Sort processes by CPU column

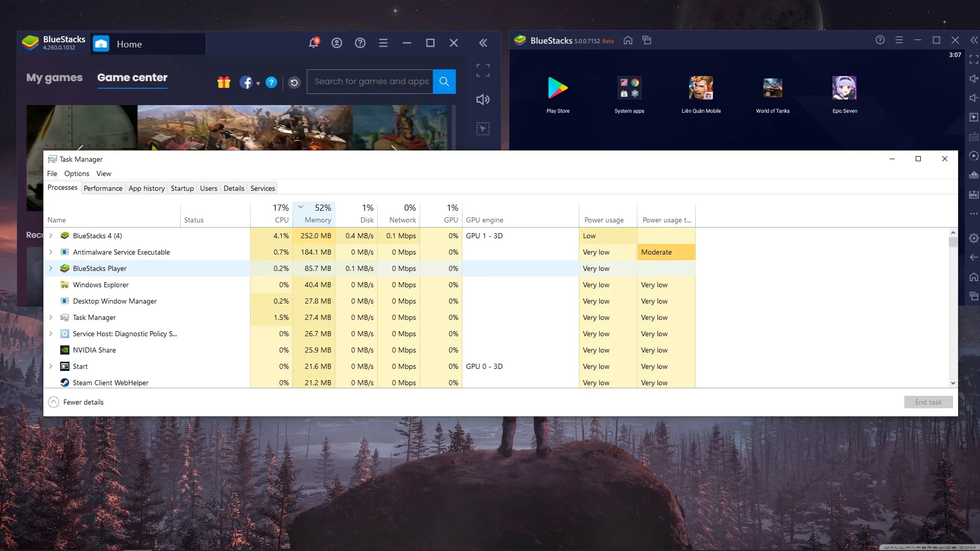272,214
